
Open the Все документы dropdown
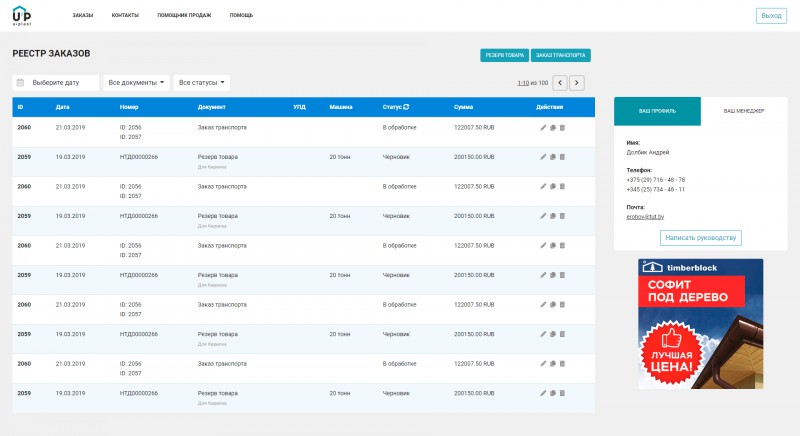(136, 83)
